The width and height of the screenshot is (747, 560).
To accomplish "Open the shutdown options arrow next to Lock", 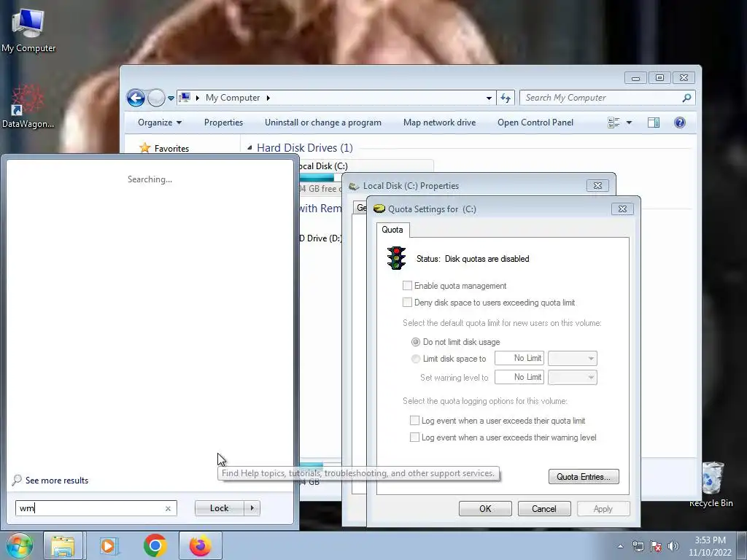I will pos(252,508).
